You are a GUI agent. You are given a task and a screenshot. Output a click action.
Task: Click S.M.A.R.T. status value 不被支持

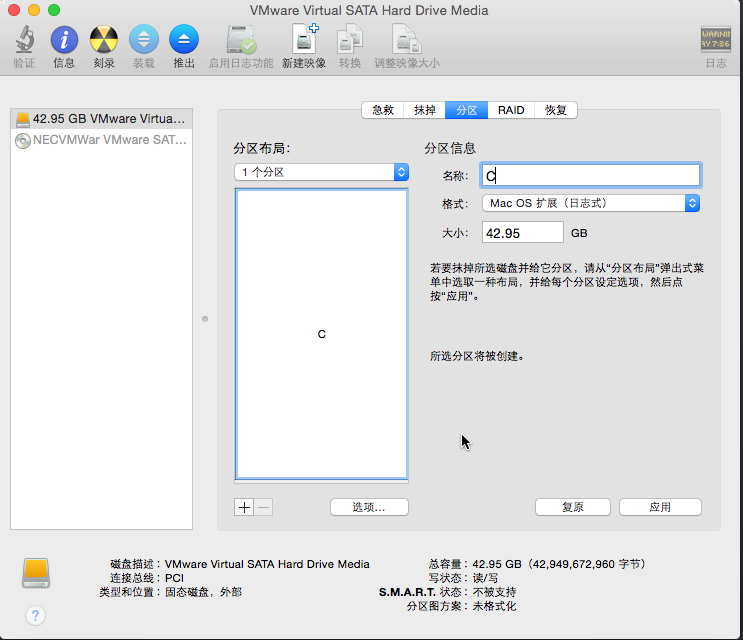point(494,592)
